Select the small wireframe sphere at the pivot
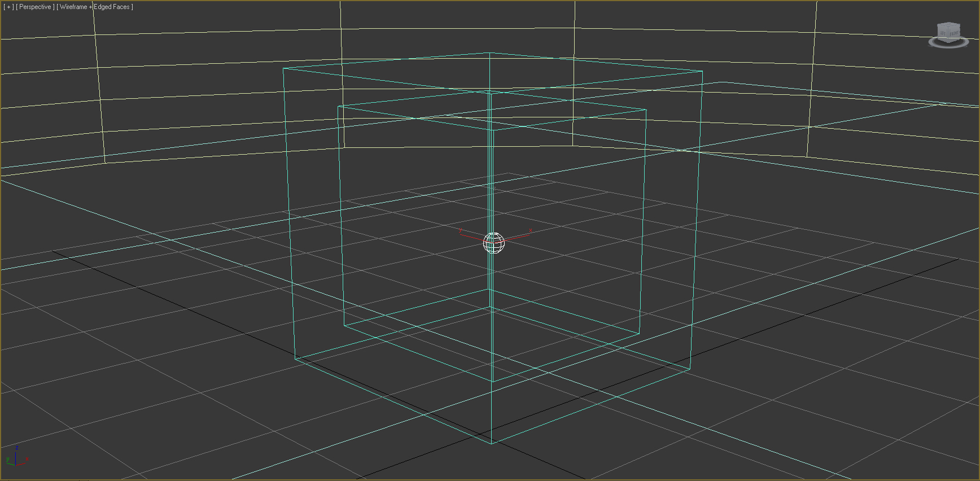The height and width of the screenshot is (481, 980). pyautogui.click(x=494, y=243)
